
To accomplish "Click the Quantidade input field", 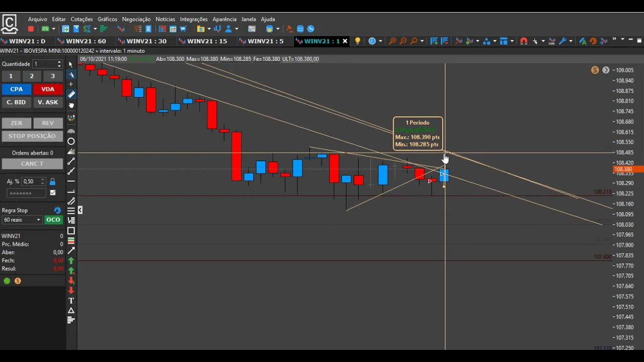I will pos(45,64).
